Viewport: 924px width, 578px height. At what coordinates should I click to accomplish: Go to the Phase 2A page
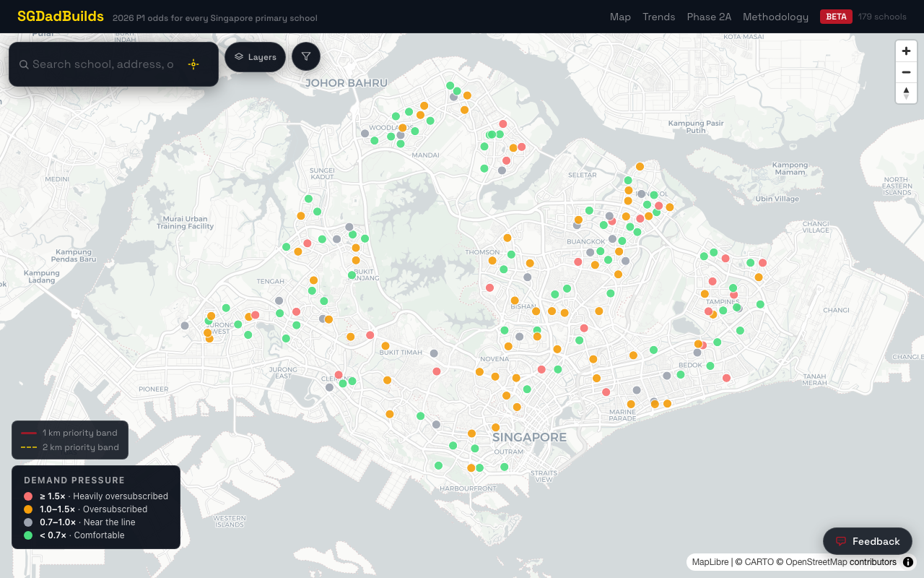coord(709,17)
